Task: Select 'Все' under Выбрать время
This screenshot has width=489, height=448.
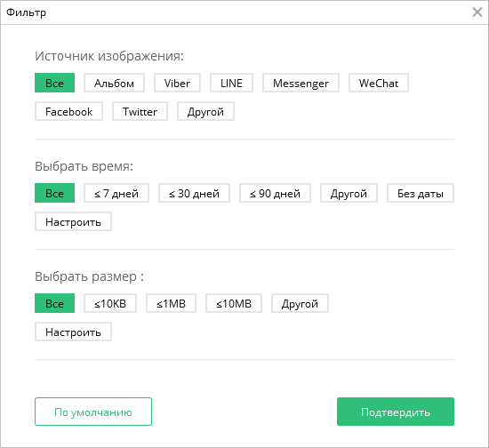Action: [x=54, y=193]
